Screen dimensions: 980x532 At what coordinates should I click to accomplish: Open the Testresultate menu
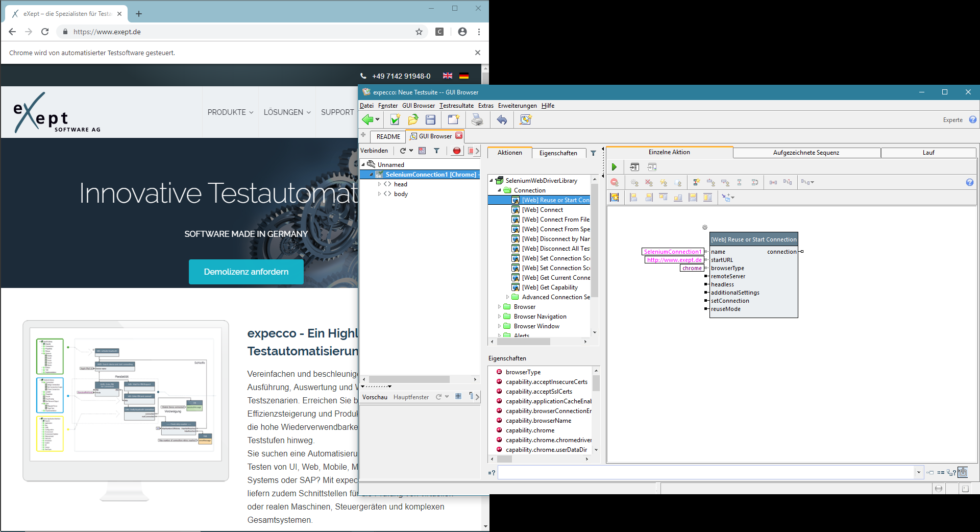[x=456, y=106]
